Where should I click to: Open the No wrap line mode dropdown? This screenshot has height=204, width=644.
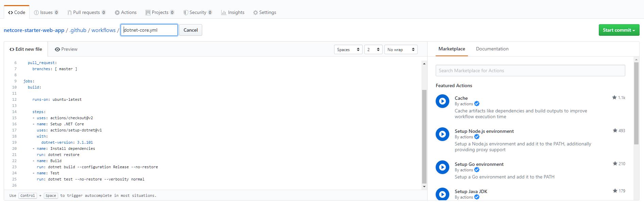point(401,50)
